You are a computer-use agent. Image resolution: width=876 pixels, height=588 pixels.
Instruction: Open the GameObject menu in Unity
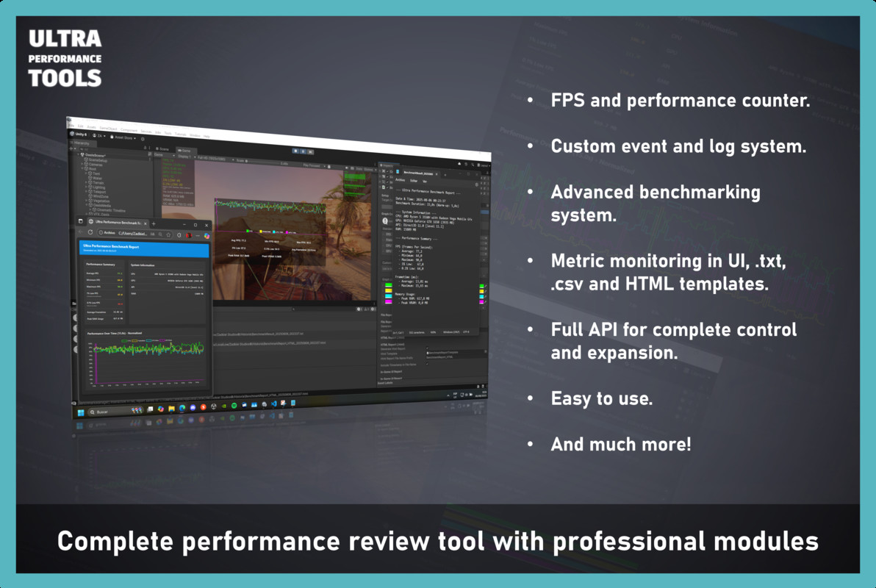coord(108,129)
